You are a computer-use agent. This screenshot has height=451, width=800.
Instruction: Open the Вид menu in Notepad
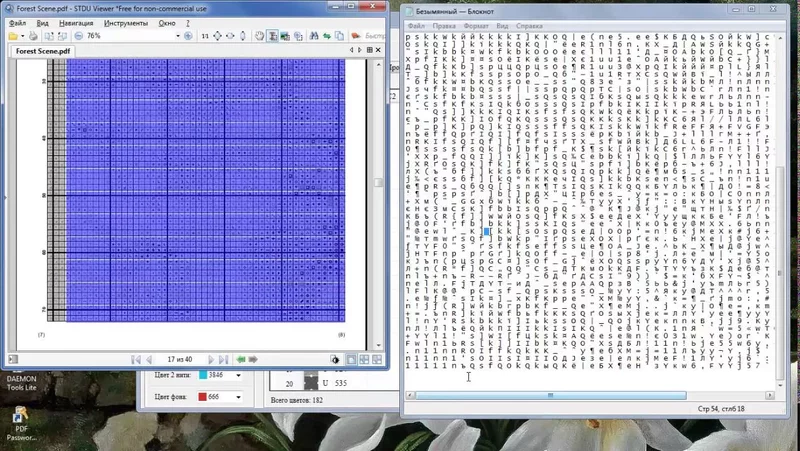click(x=503, y=26)
